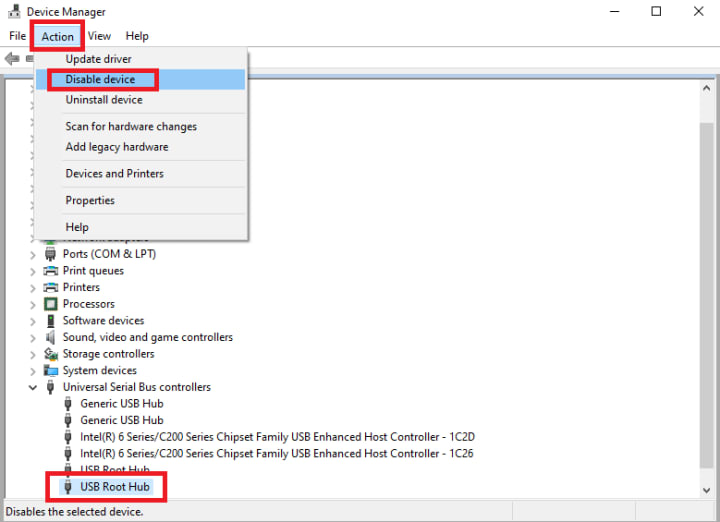Select the highlighted USB Root Hub
The image size is (720, 522).
point(115,487)
